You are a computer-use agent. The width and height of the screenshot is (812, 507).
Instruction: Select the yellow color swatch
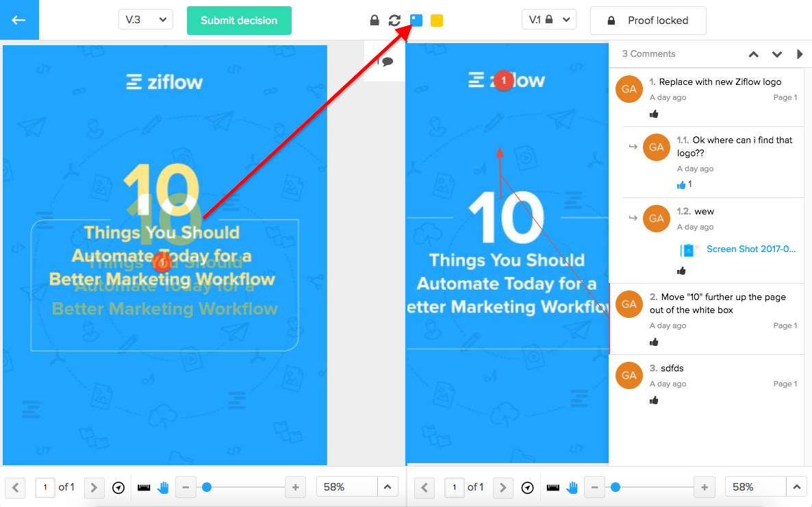pyautogui.click(x=437, y=21)
